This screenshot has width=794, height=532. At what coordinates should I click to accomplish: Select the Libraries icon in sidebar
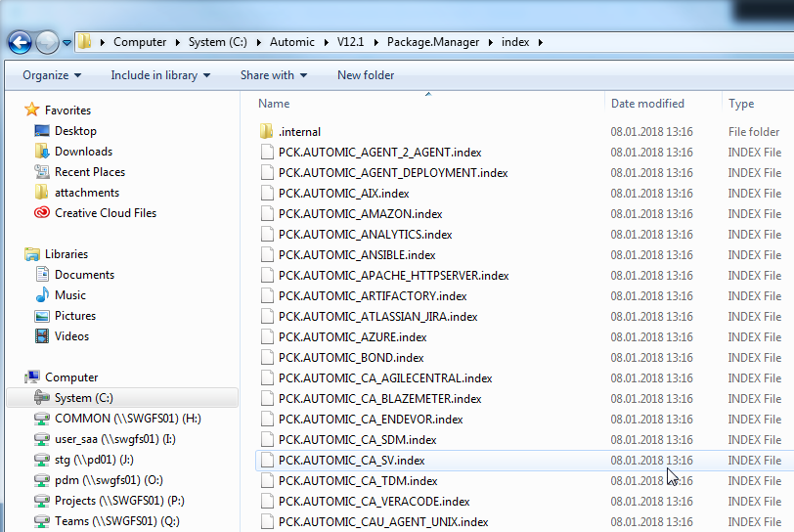click(32, 254)
